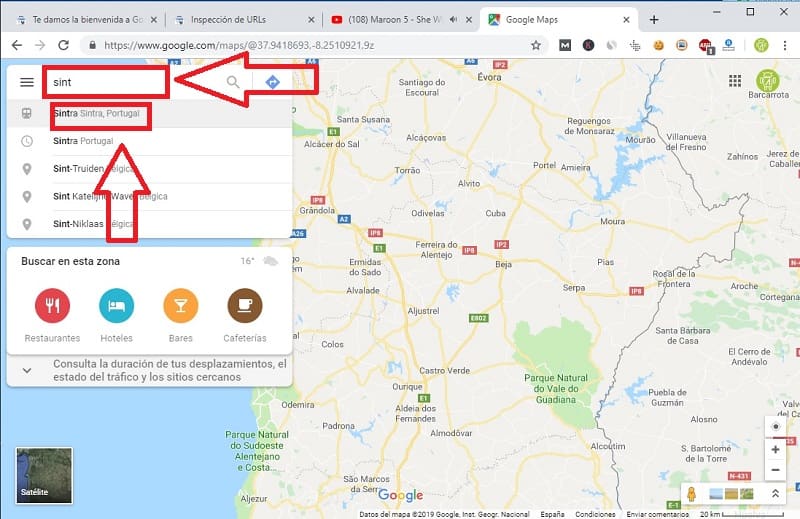Open the Google Maps hamburger menu

click(x=27, y=82)
